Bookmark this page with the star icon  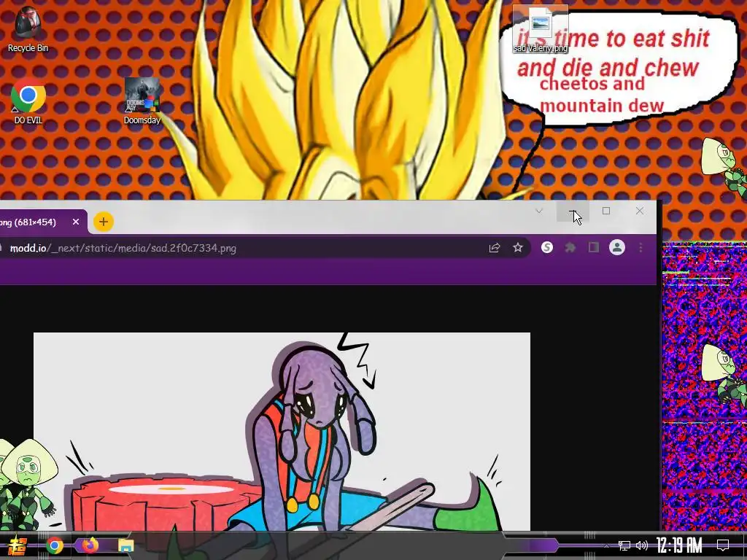[x=518, y=248]
